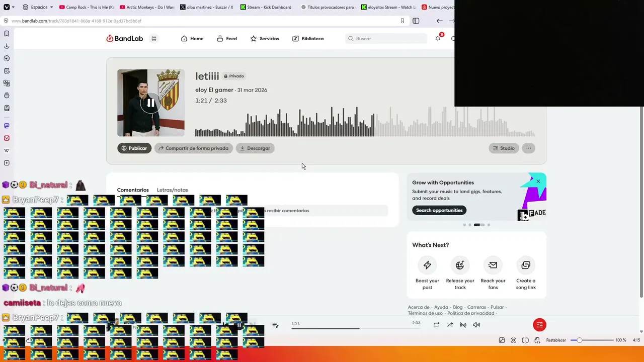Open the Bookmarks side panel
Viewport: 644px width, 362px height.
(x=7, y=34)
